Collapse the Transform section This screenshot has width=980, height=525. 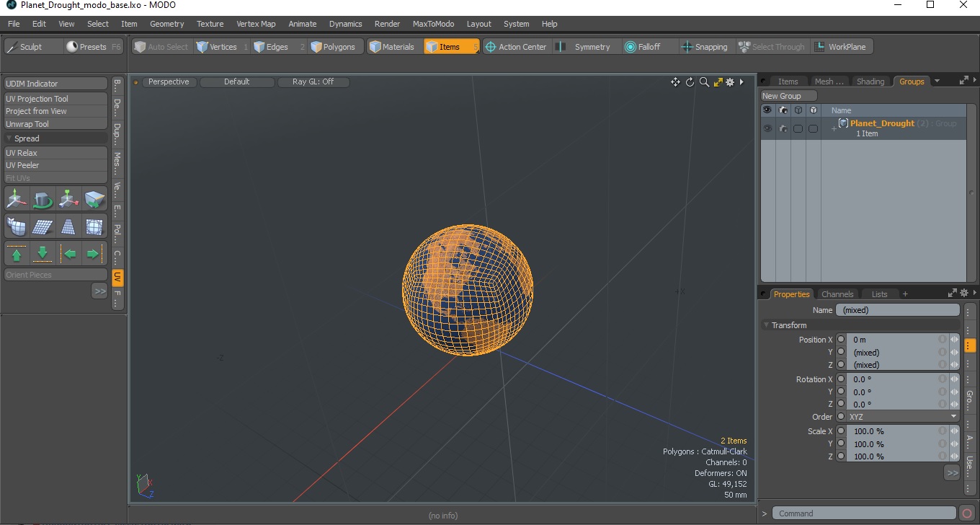coord(767,325)
